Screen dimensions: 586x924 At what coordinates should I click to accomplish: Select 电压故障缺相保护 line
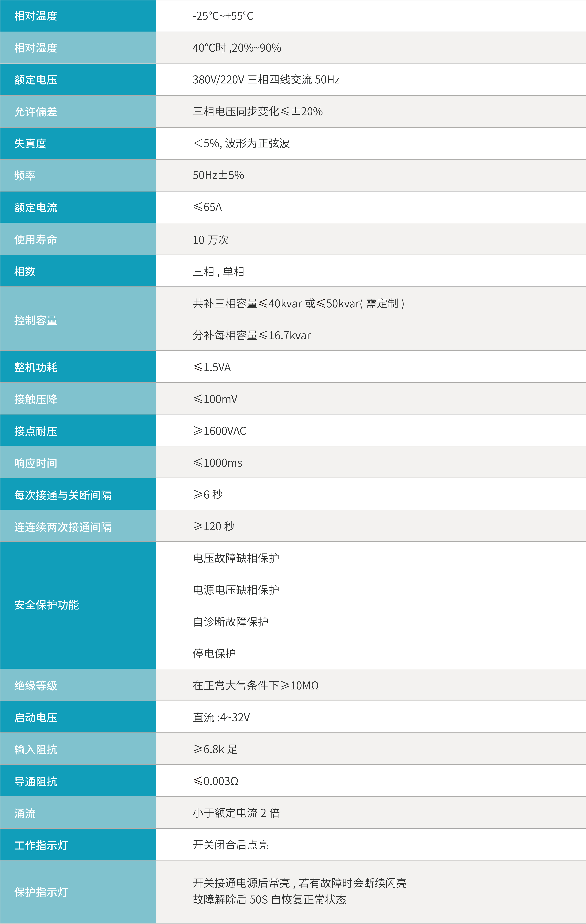pyautogui.click(x=236, y=558)
